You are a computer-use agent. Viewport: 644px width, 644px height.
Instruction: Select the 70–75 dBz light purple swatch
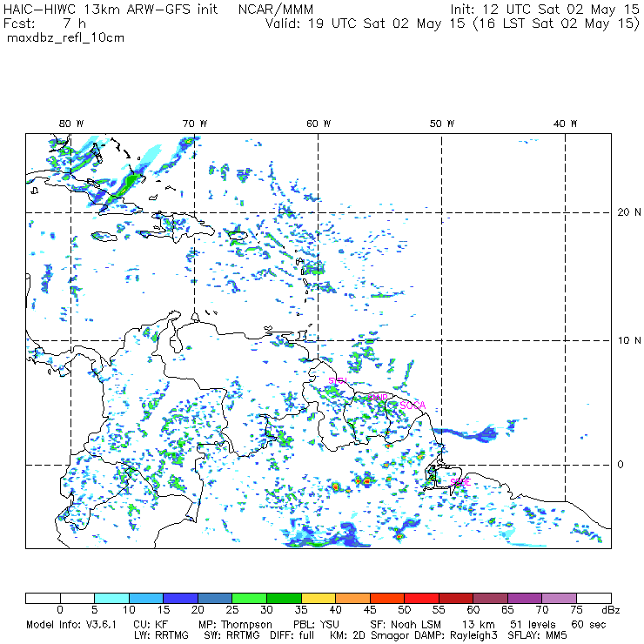[x=560, y=598]
